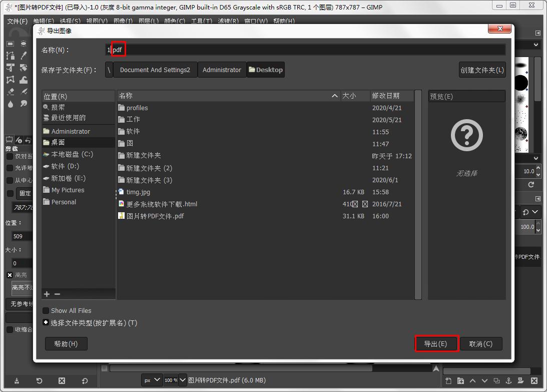The image size is (547, 392).
Task: Select the Rectangle Select tool
Action: point(10,44)
